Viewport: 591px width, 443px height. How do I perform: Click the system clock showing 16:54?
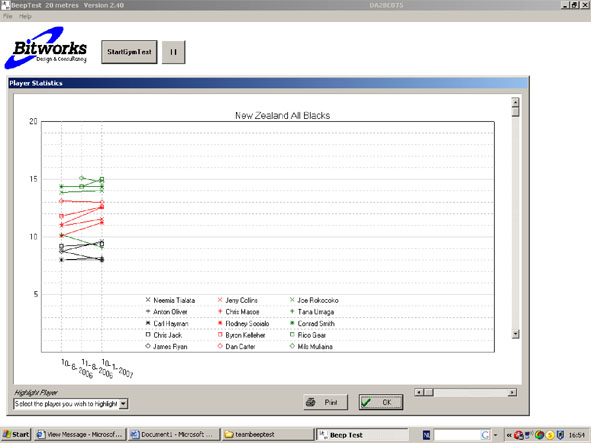(x=576, y=435)
